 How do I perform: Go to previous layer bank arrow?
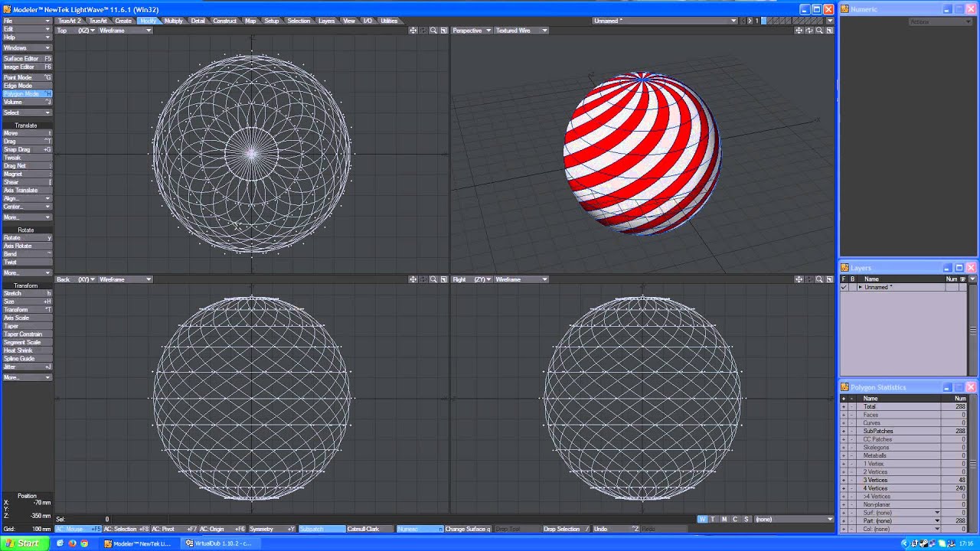click(743, 21)
